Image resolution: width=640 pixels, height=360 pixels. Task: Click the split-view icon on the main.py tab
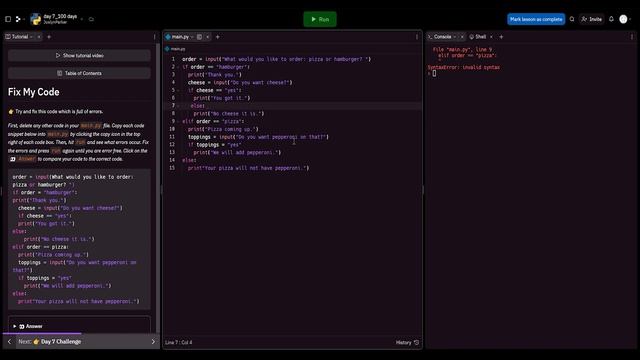point(200,37)
